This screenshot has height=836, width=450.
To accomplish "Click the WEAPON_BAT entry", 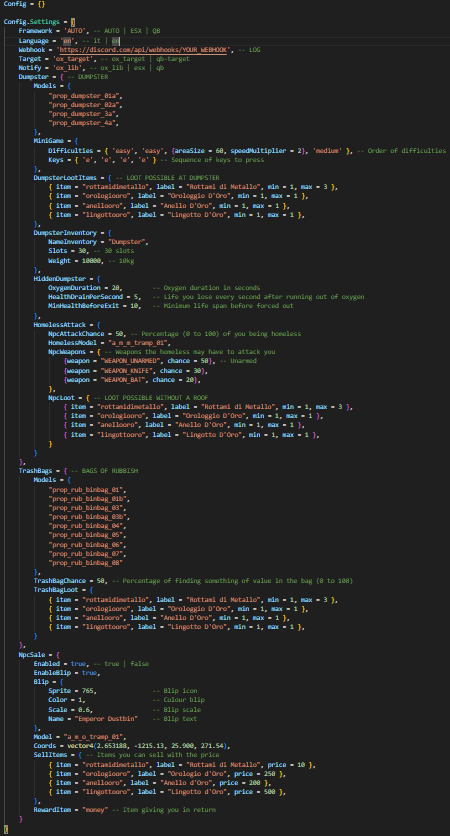I will point(132,380).
